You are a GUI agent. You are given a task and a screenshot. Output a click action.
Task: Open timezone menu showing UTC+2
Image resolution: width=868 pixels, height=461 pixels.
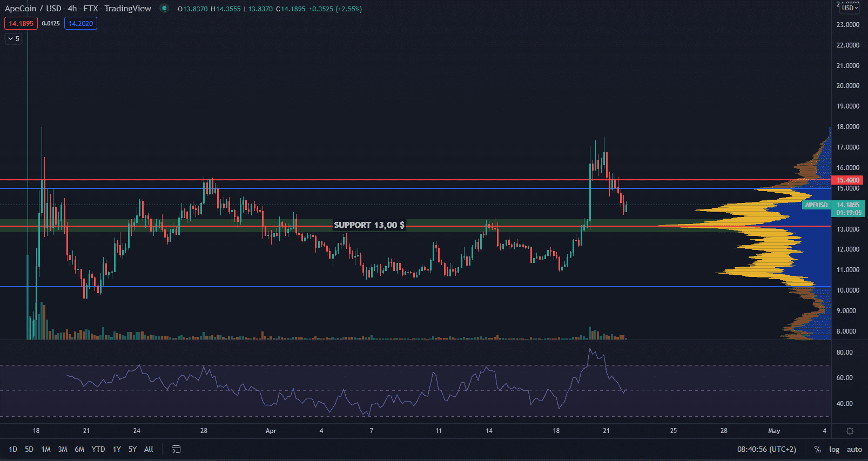766,449
